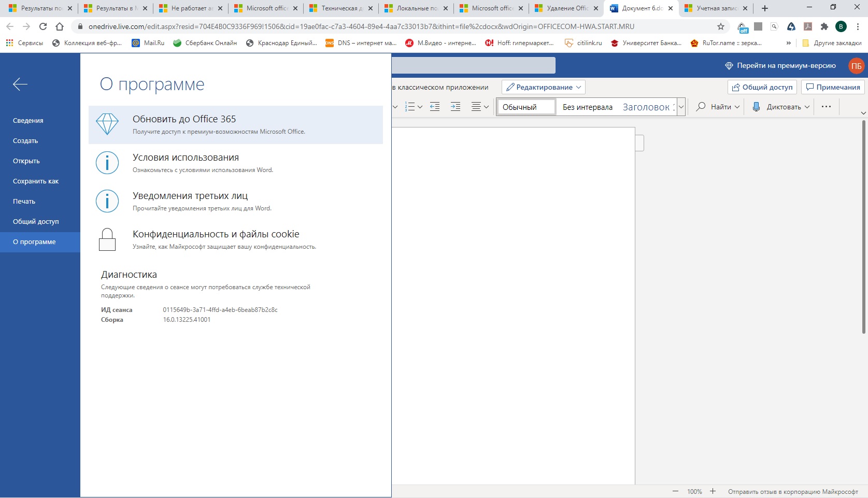868x498 pixels.
Task: Click the search tag extension icon
Action: (774, 26)
